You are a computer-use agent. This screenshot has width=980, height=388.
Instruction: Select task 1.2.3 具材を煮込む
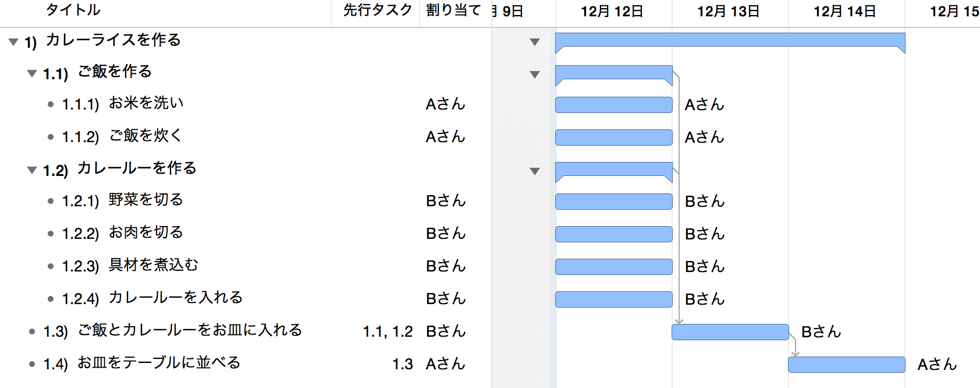tap(154, 265)
